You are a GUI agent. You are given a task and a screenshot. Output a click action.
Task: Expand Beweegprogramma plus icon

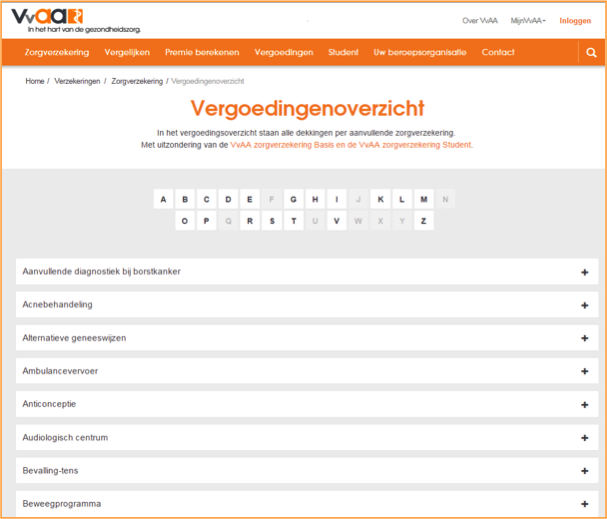tap(585, 504)
